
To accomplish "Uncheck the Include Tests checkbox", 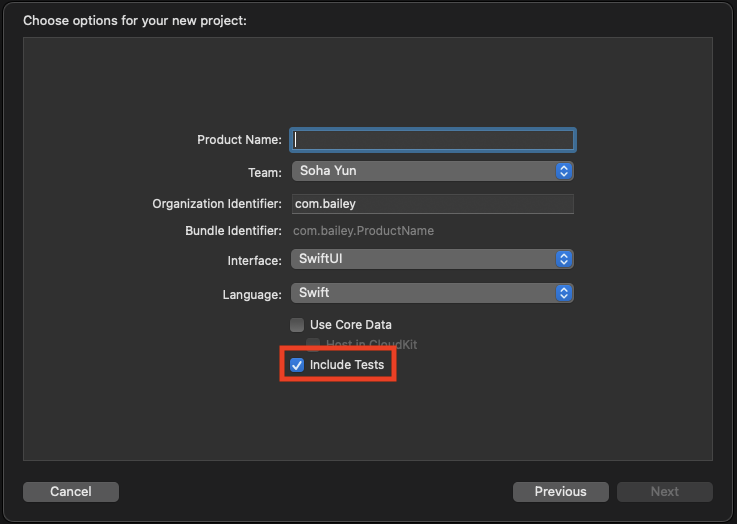I will tap(297, 365).
